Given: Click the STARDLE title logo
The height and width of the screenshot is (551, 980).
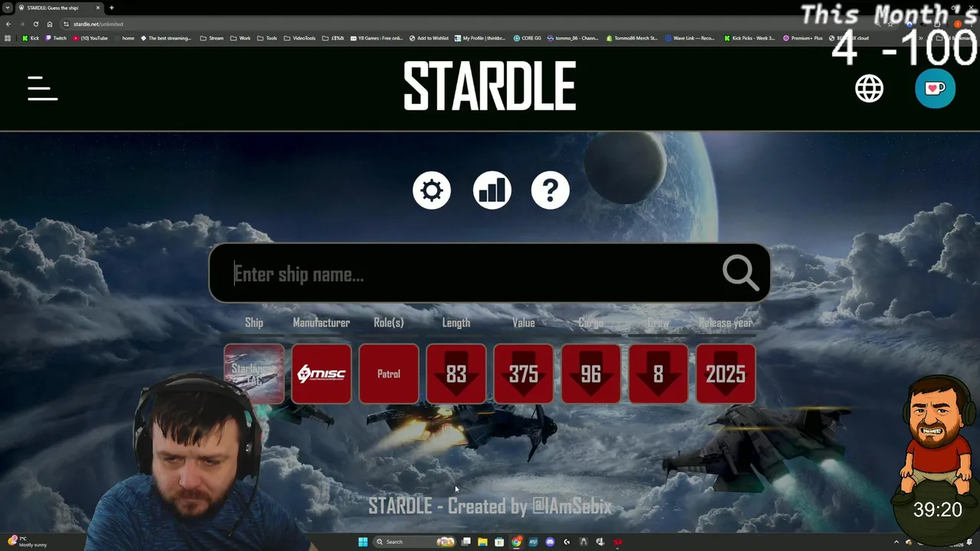Looking at the screenshot, I should 490,86.
